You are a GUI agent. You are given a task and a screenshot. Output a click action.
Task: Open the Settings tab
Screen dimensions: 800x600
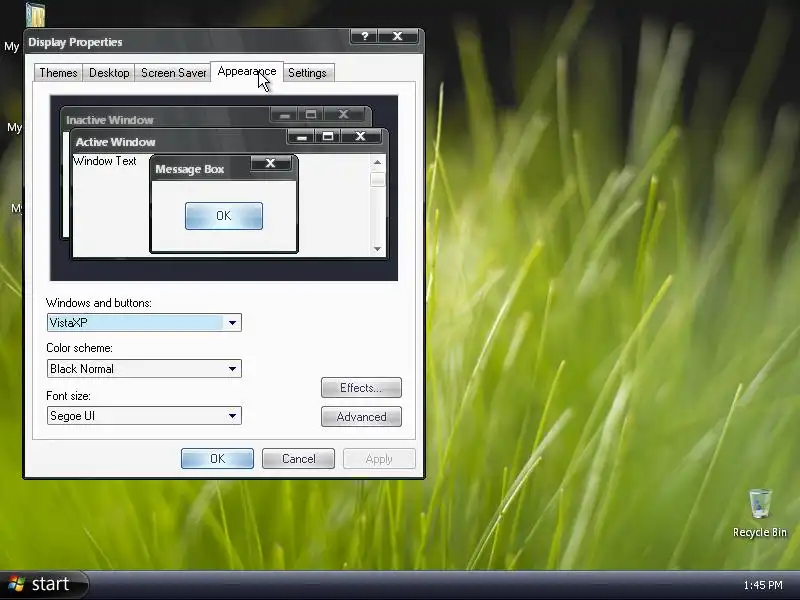(x=307, y=73)
